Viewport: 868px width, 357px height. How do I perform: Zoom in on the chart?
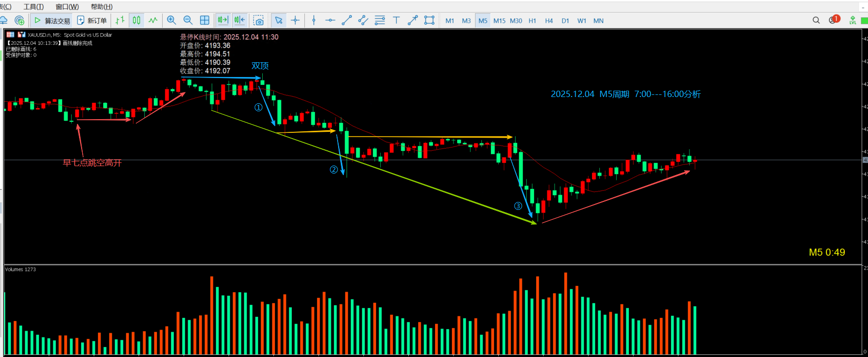click(171, 20)
